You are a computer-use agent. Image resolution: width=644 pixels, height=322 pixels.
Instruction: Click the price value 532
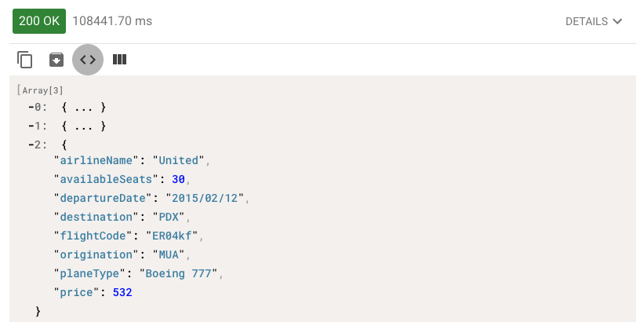122,292
